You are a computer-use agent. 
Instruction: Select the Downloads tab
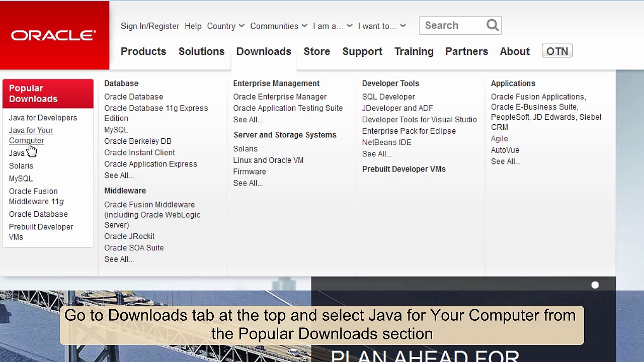(x=264, y=51)
